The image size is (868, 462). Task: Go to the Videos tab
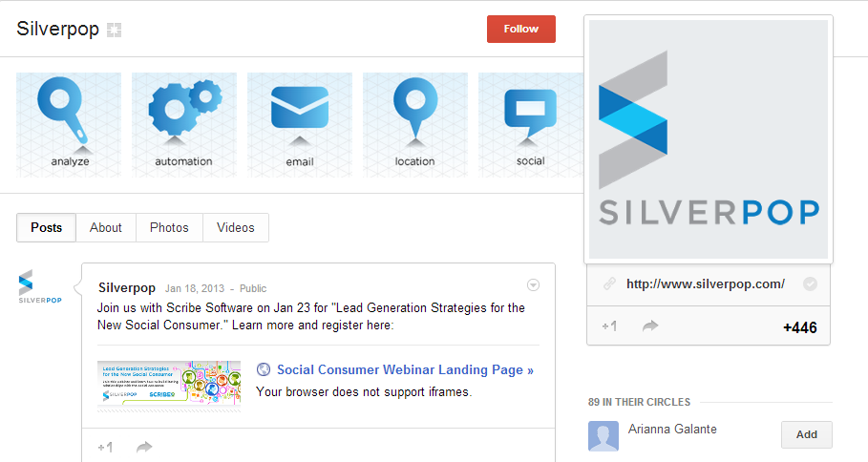[x=236, y=227]
